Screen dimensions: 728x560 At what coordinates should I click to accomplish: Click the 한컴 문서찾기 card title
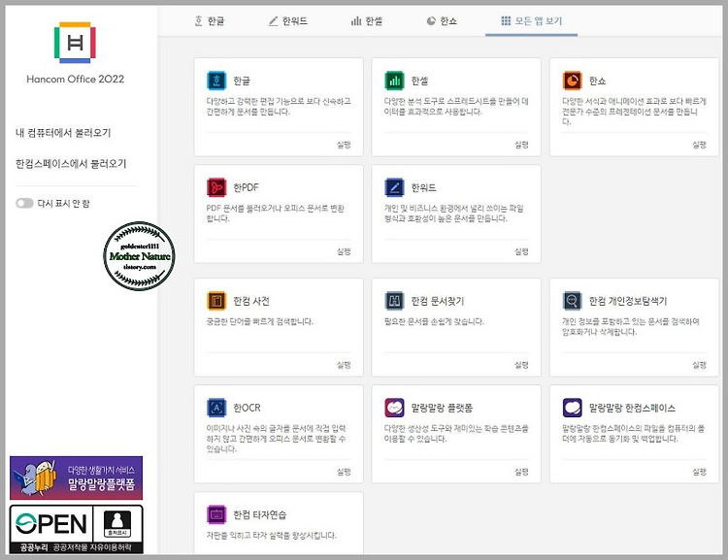coord(438,301)
